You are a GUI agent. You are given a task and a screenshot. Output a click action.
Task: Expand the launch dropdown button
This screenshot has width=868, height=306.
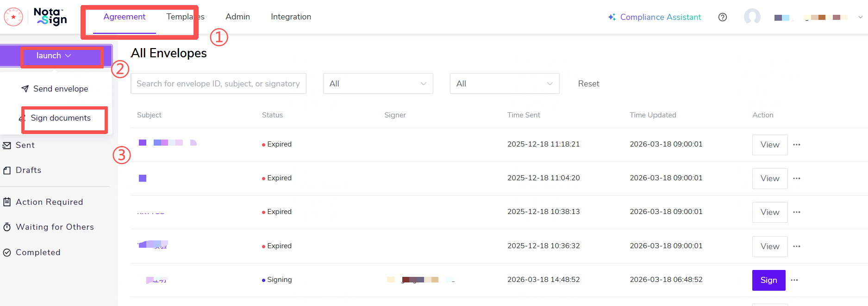coord(56,56)
